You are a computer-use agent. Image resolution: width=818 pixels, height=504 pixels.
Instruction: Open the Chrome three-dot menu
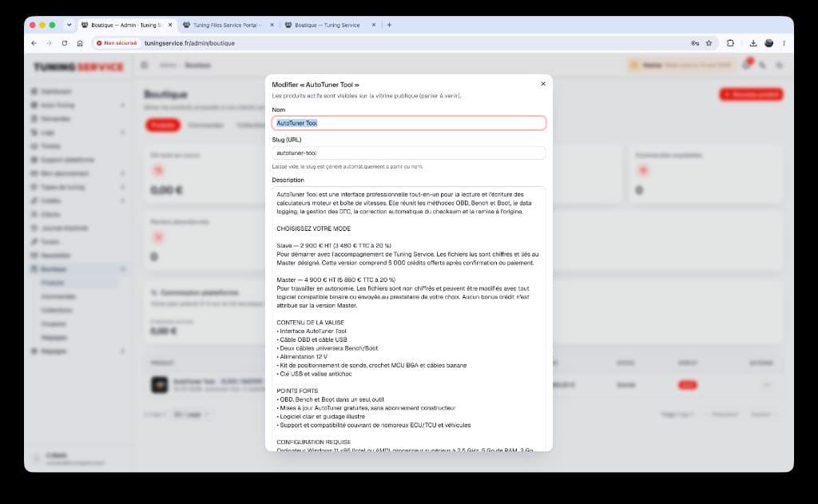click(784, 43)
